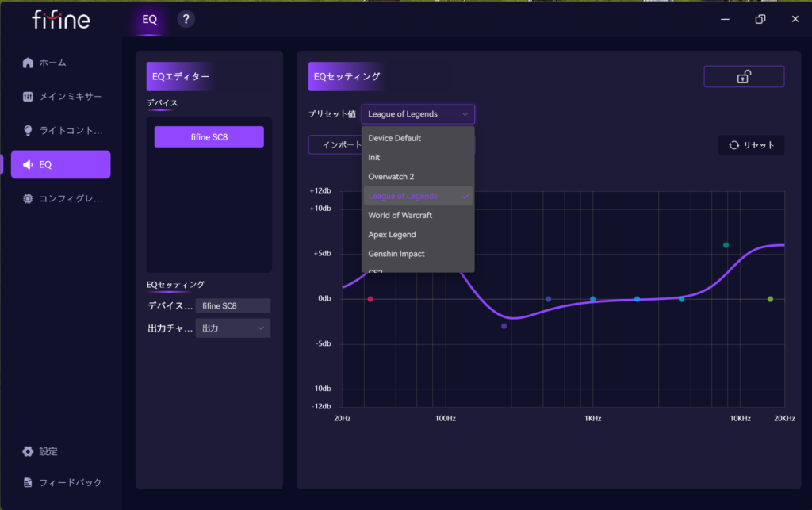Image resolution: width=812 pixels, height=510 pixels.
Task: Open the settings page label
Action: 48,451
